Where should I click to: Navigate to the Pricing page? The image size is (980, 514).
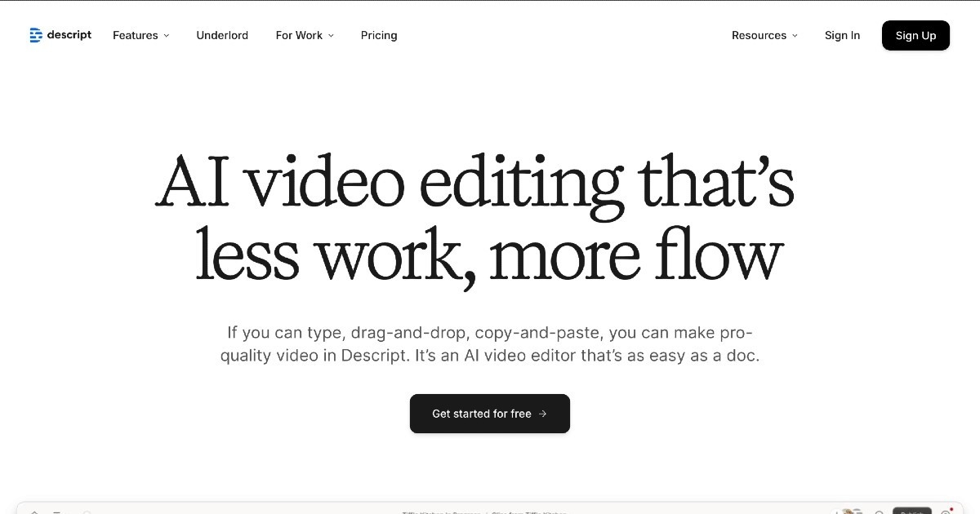(x=379, y=35)
